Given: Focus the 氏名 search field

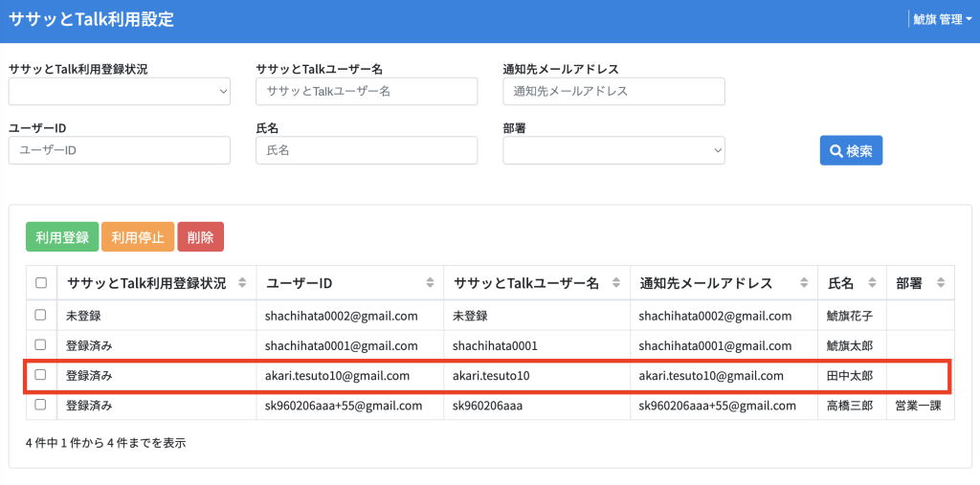Looking at the screenshot, I should click(367, 150).
